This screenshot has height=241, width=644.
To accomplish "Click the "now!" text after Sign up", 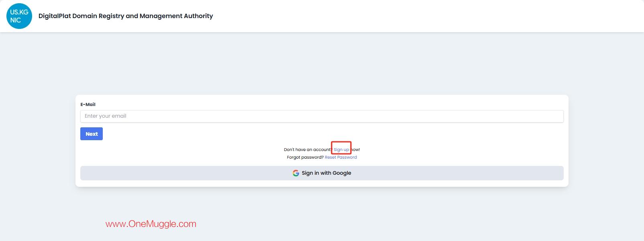I will pyautogui.click(x=356, y=149).
